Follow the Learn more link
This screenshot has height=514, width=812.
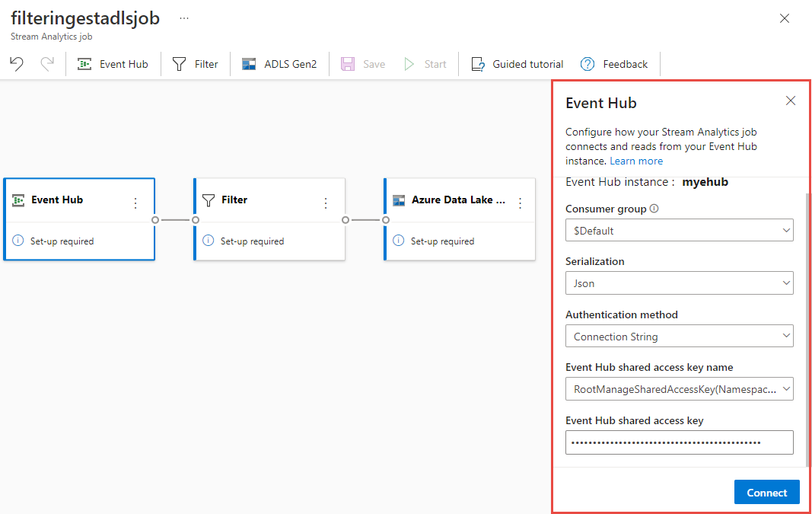[x=636, y=161]
